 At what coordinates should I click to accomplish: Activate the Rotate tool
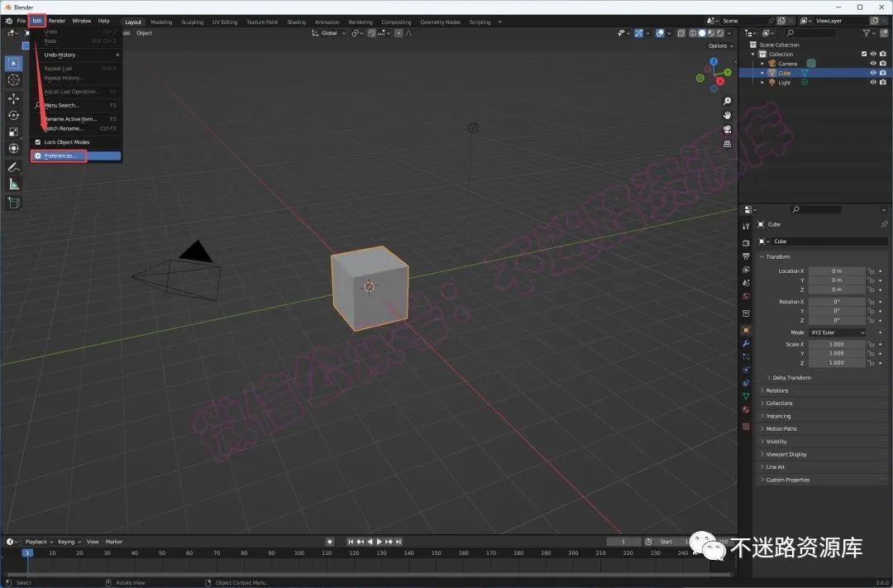[x=14, y=115]
